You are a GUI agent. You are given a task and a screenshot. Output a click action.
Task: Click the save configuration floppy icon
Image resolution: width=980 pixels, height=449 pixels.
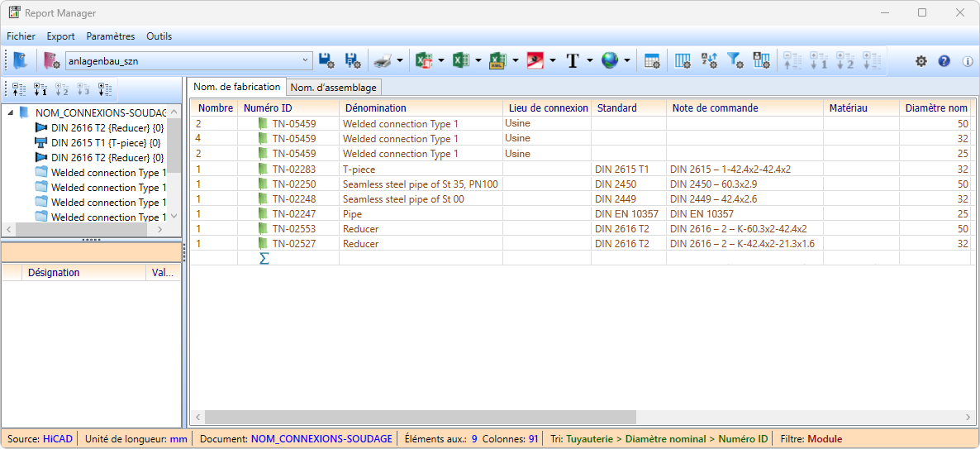[326, 60]
